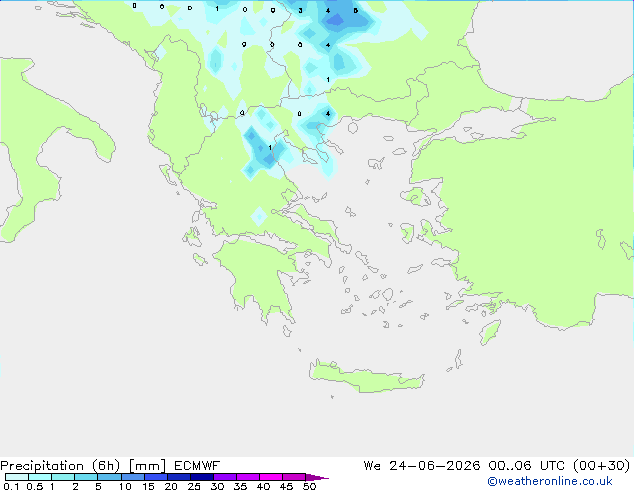Image resolution: width=634 pixels, height=490 pixels.
Task: Select the legend swatch for 1–2 mm
Action: click(63, 477)
